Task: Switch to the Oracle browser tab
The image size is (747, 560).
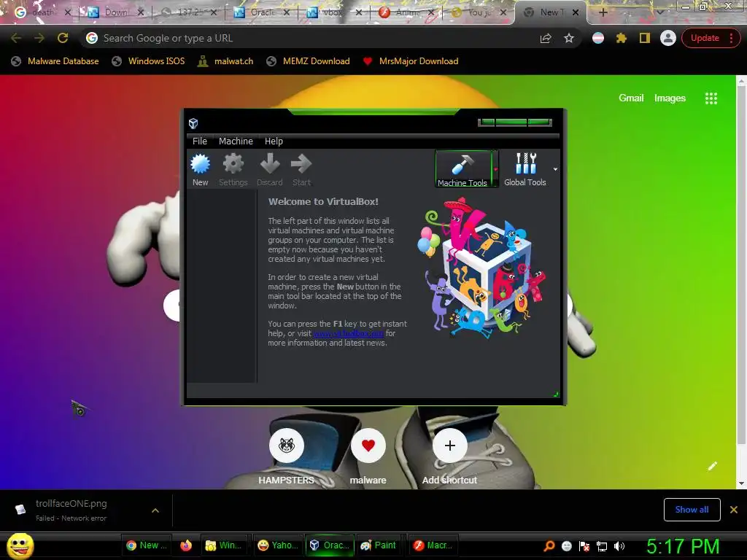Action: (x=262, y=12)
